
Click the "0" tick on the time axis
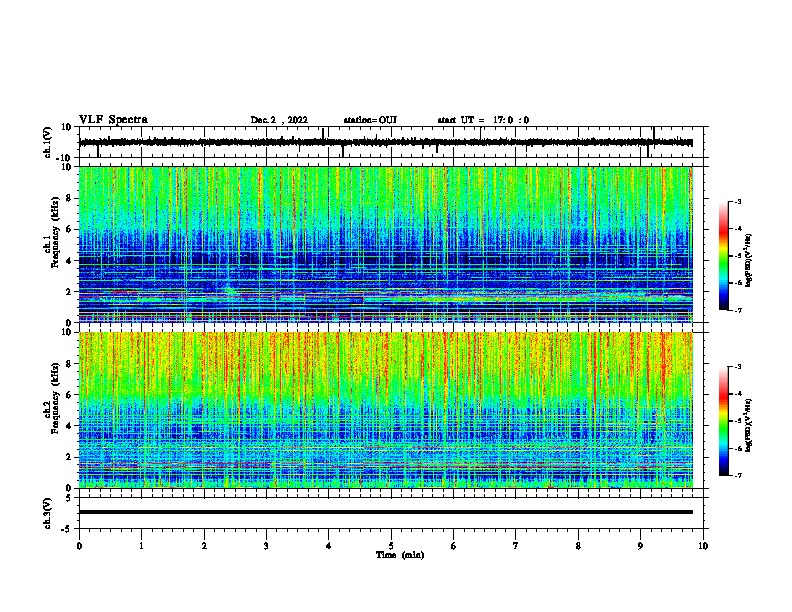click(x=79, y=546)
